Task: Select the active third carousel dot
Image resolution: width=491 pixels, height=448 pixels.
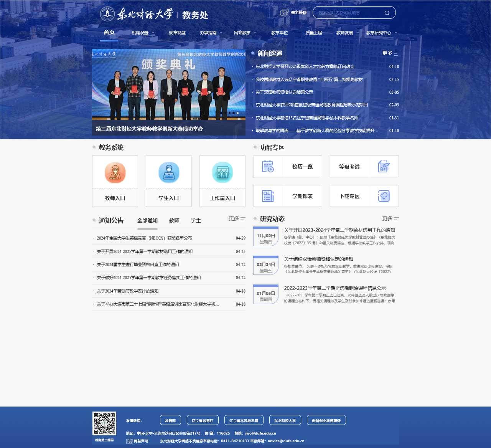Action: pyautogui.click(x=237, y=113)
